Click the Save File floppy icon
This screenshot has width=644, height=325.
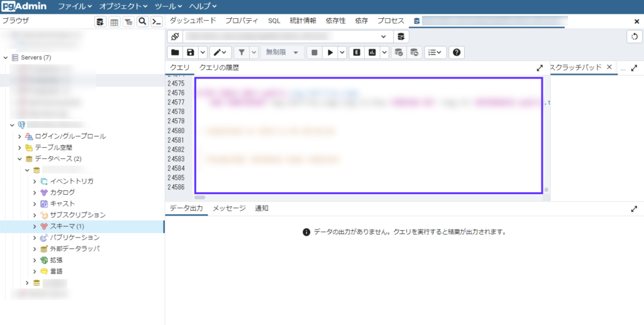pyautogui.click(x=191, y=53)
